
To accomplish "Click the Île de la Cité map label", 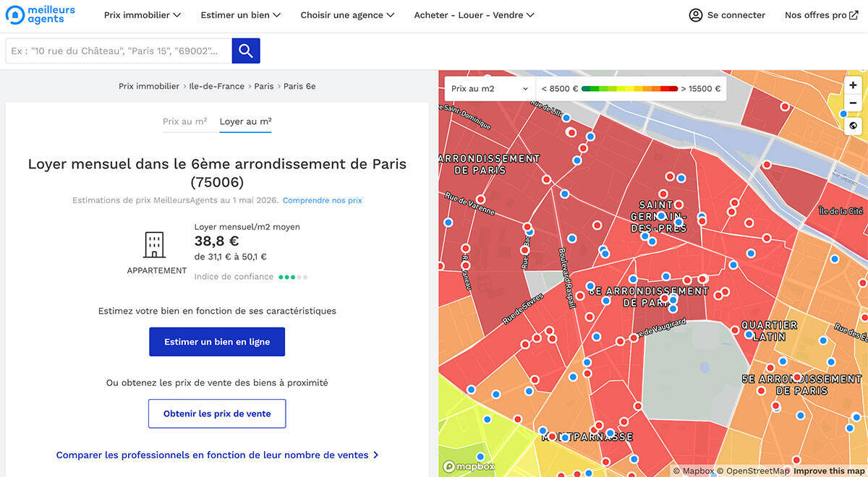I will coord(841,211).
